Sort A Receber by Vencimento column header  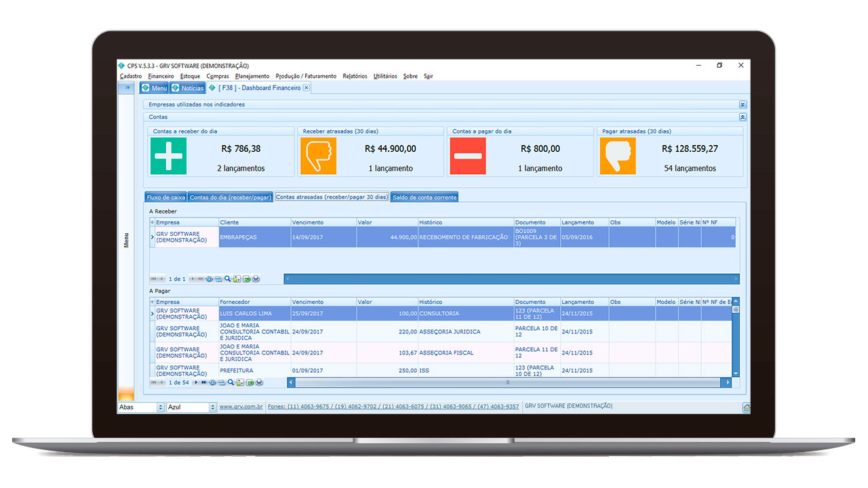click(x=323, y=222)
